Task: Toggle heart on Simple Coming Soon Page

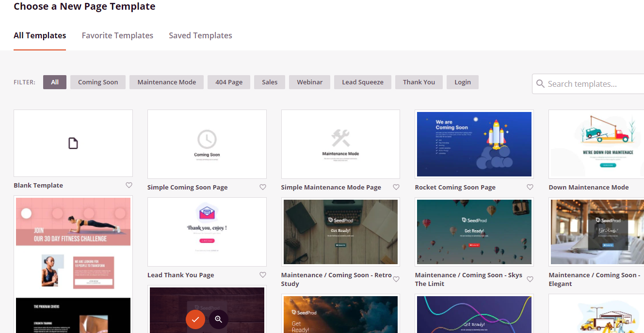Action: pyautogui.click(x=263, y=187)
